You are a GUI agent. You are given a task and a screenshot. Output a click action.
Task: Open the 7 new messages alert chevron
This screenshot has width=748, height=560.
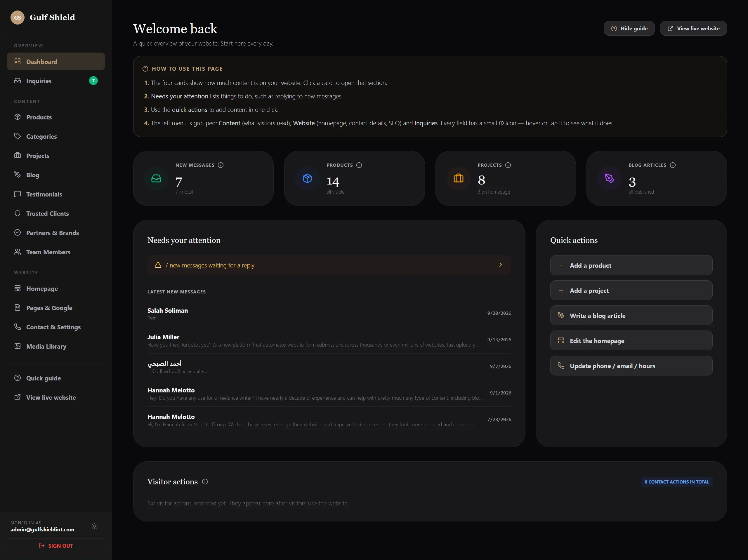[501, 265]
